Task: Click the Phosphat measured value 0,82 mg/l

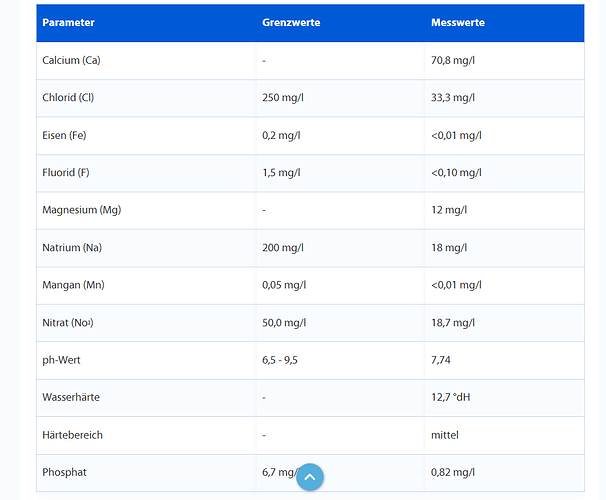Action: [453, 472]
